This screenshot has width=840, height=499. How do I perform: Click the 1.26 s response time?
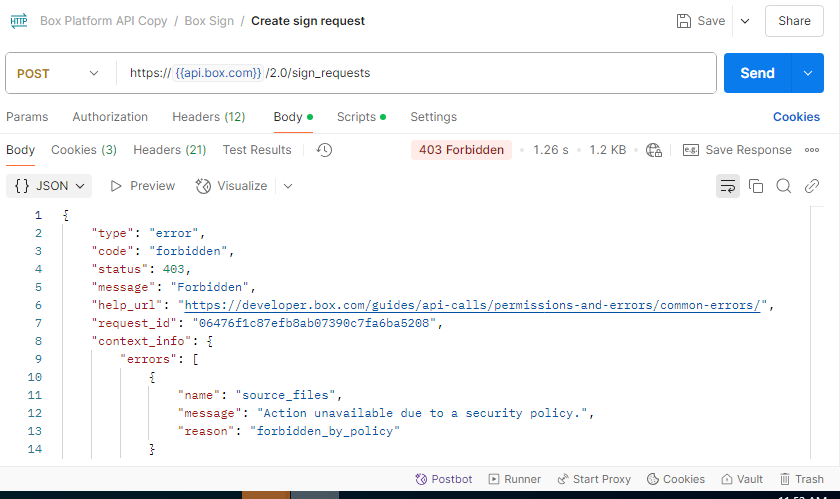[x=551, y=150]
